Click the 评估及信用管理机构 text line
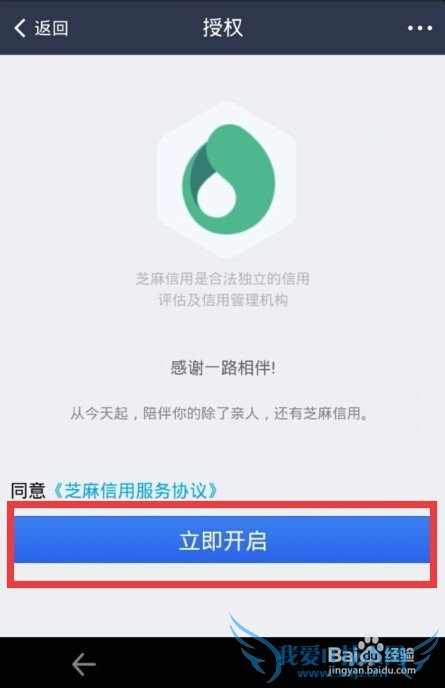 coord(222,300)
